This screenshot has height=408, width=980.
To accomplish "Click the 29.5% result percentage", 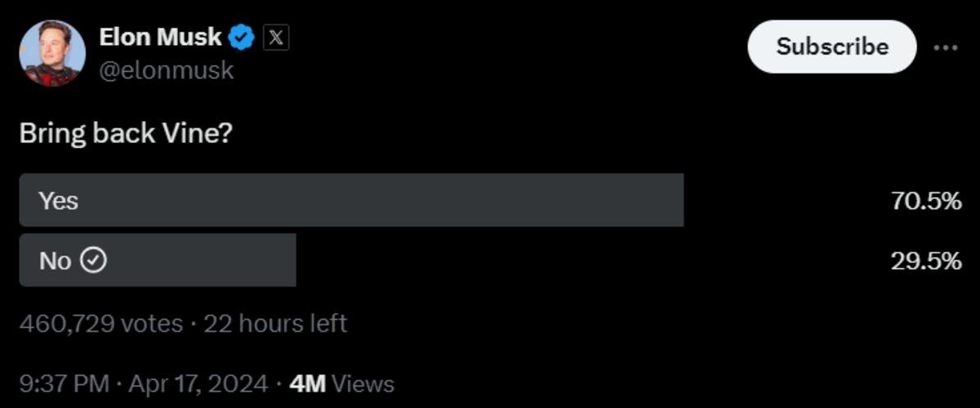I will 925,262.
